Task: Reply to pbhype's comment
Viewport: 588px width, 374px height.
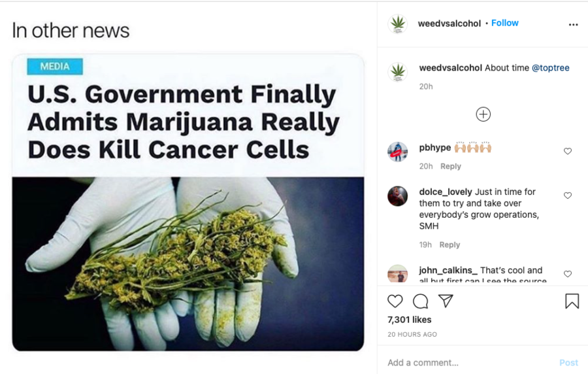Action: point(450,166)
